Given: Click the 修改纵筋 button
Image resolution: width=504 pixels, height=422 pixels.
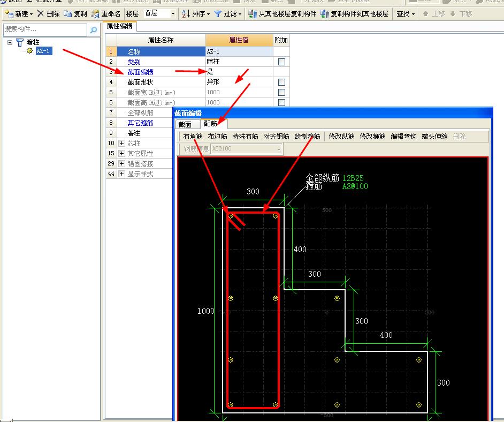Looking at the screenshot, I should (342, 137).
